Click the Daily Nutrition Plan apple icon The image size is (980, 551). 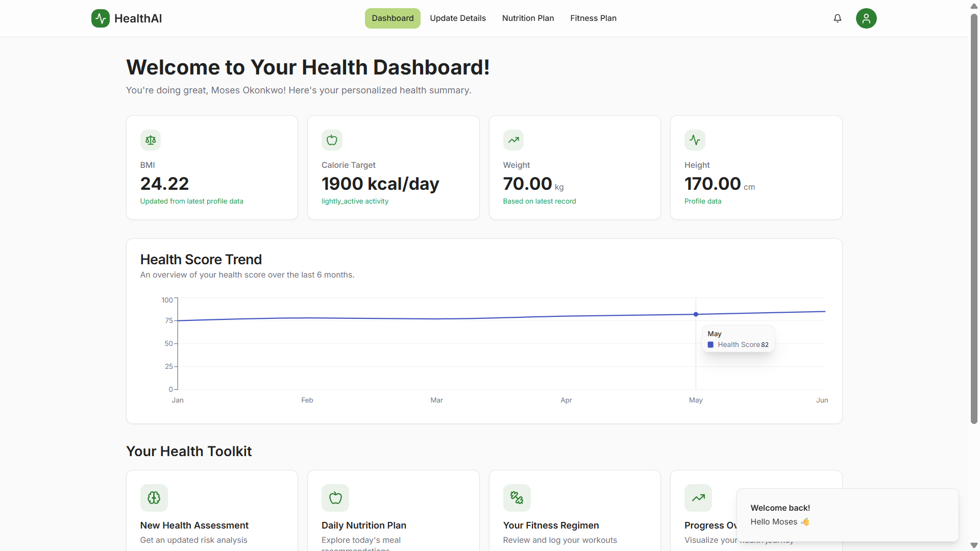coord(335,498)
